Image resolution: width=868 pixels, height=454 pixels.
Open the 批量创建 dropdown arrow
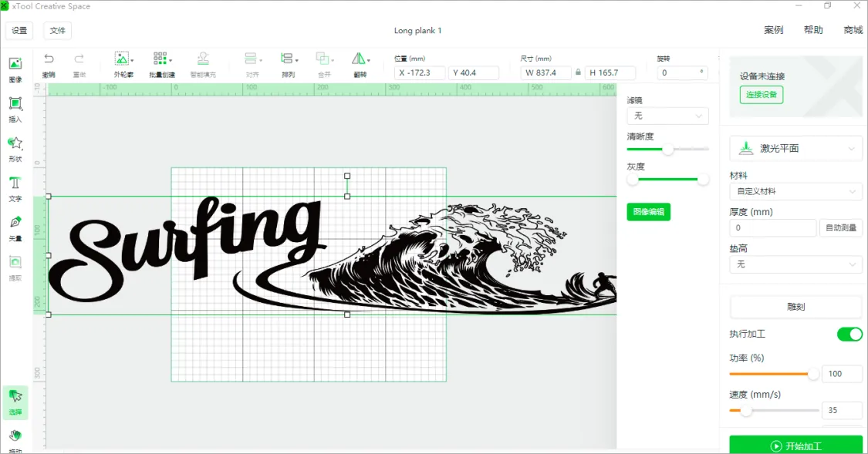[170, 60]
